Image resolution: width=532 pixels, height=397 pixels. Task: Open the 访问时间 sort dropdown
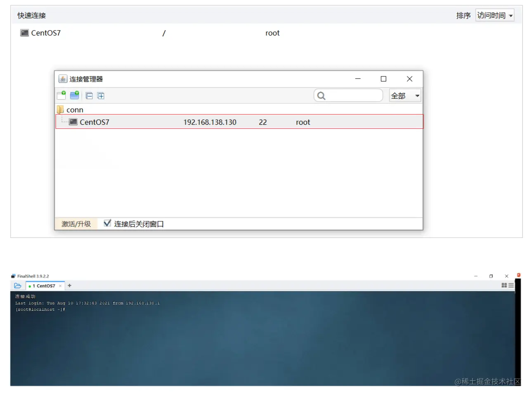tap(495, 15)
